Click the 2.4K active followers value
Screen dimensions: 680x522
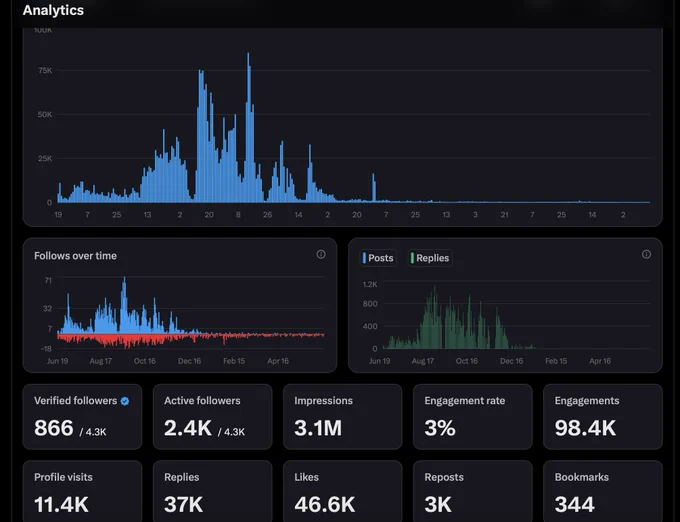(188, 428)
